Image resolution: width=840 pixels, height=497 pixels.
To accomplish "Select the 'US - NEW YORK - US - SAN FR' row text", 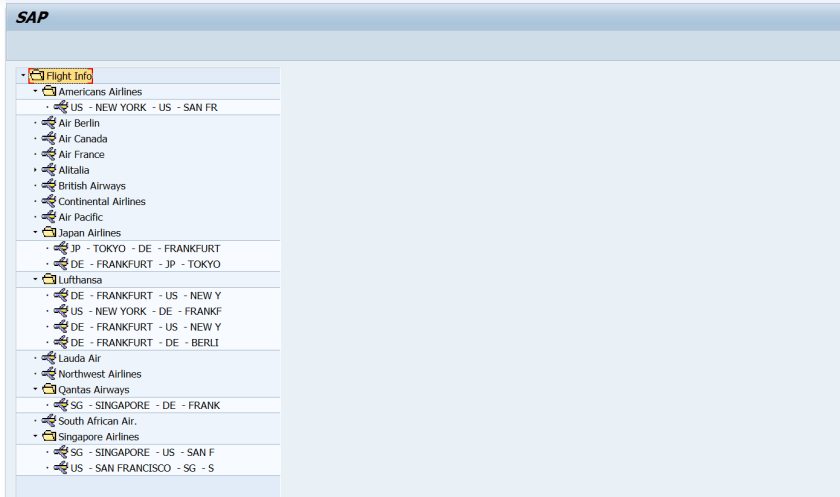I will [x=144, y=108].
